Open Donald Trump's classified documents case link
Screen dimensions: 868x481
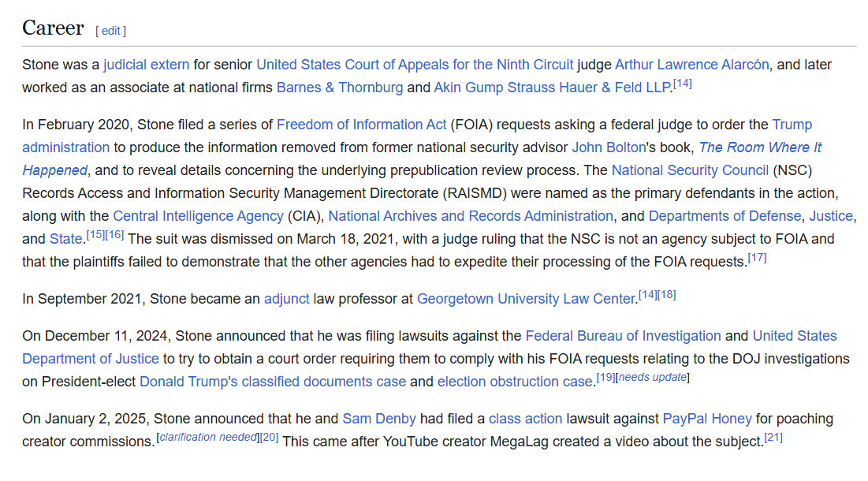(x=272, y=382)
